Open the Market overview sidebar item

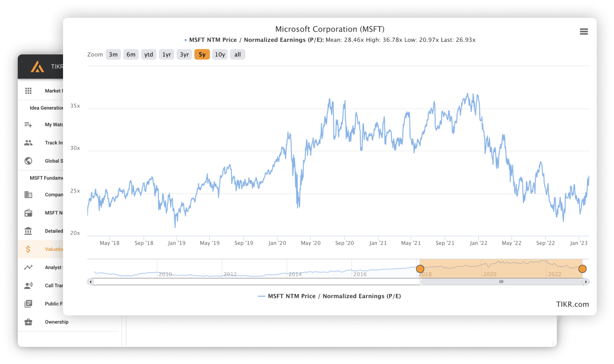pos(41,91)
